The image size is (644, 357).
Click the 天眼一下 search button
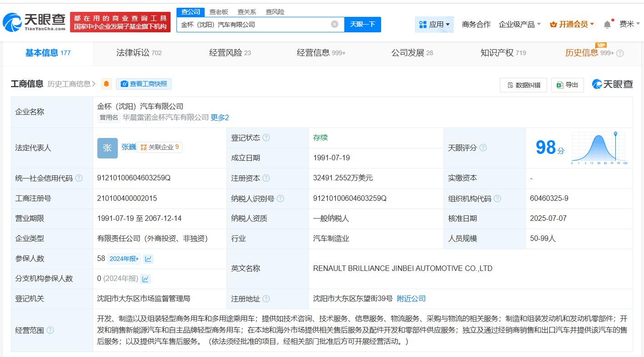tap(362, 25)
